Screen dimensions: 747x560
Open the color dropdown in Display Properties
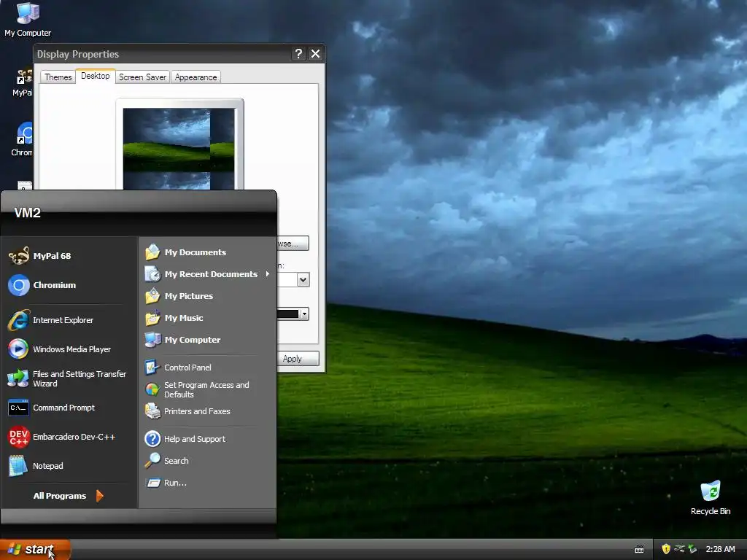305,314
